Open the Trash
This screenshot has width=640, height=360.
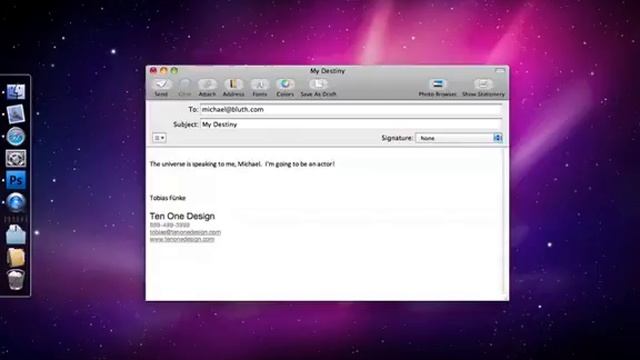tap(16, 280)
